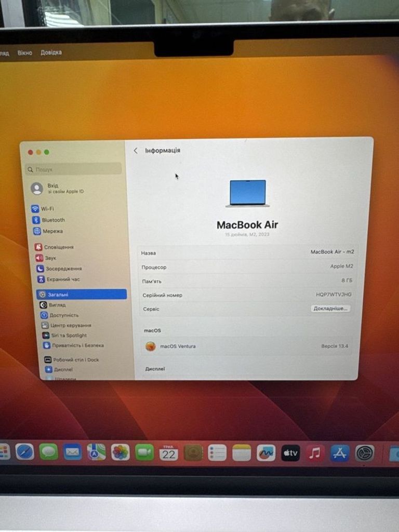This screenshot has width=399, height=532.
Task: Open Дисплеї settings in sidebar
Action: tap(59, 369)
